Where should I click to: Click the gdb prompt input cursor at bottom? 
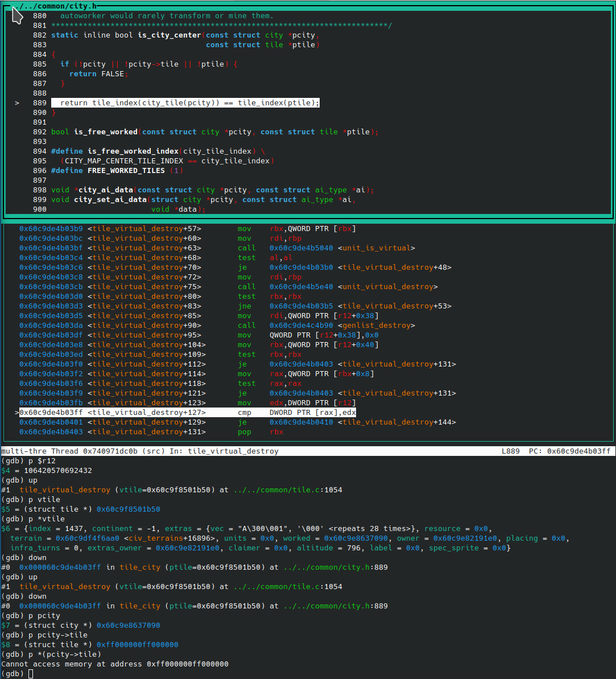30,674
